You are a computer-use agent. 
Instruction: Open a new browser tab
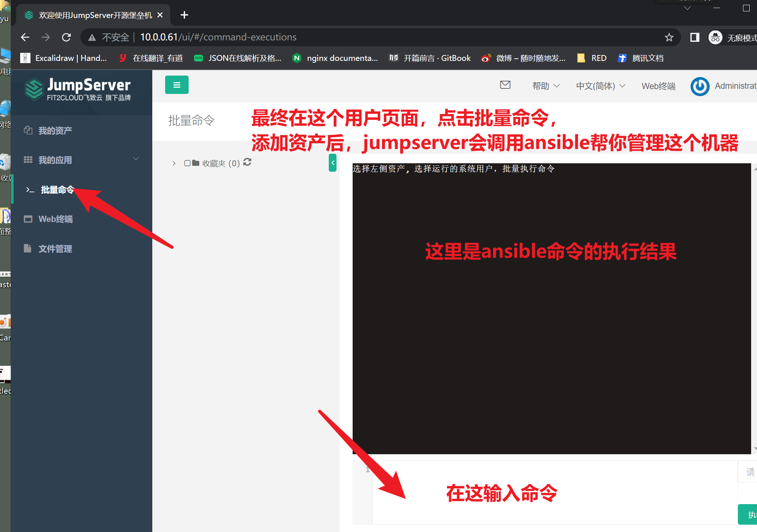[184, 15]
